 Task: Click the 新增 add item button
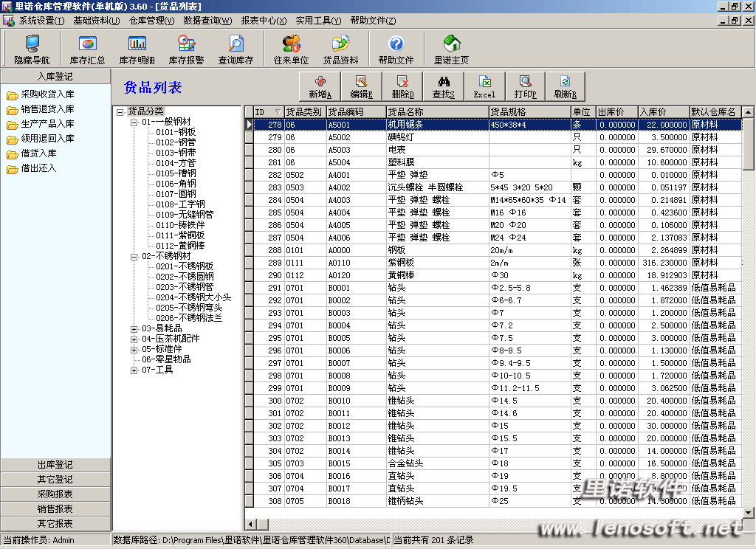coord(320,86)
